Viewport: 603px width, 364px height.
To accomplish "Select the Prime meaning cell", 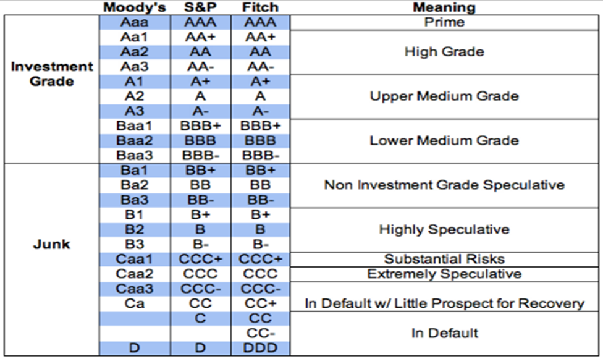I will [x=444, y=22].
